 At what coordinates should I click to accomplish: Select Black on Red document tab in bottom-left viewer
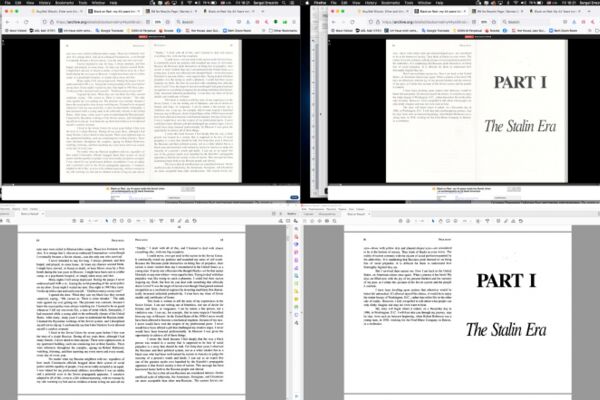coord(30,214)
